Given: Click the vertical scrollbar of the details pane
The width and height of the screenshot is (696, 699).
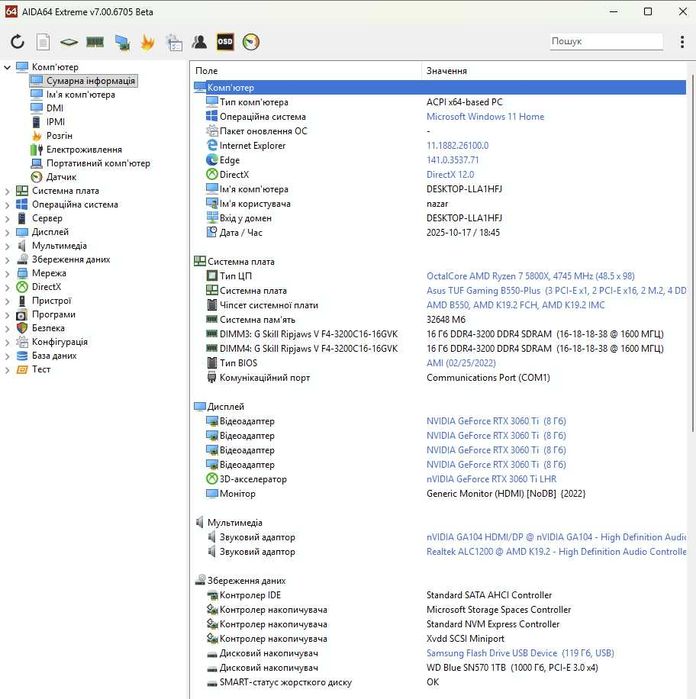Looking at the screenshot, I should (692, 254).
